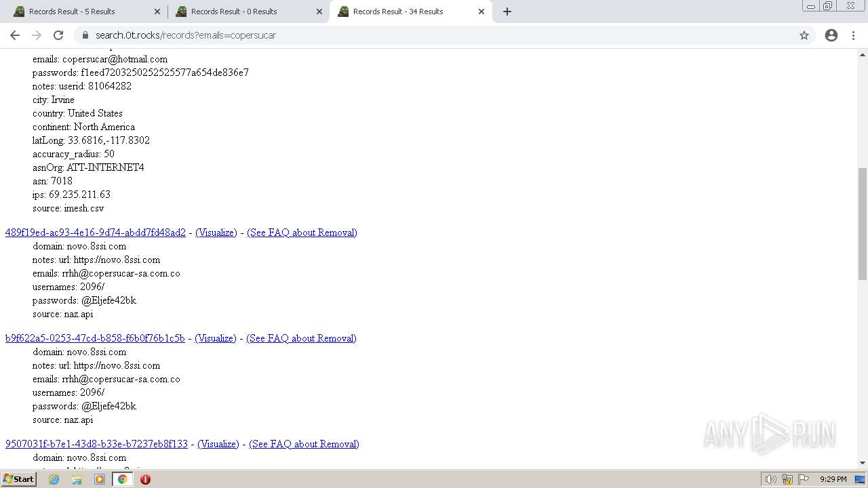Viewport: 868px width, 488px height.
Task: Open Windows Explorer folder from taskbar
Action: [x=77, y=479]
